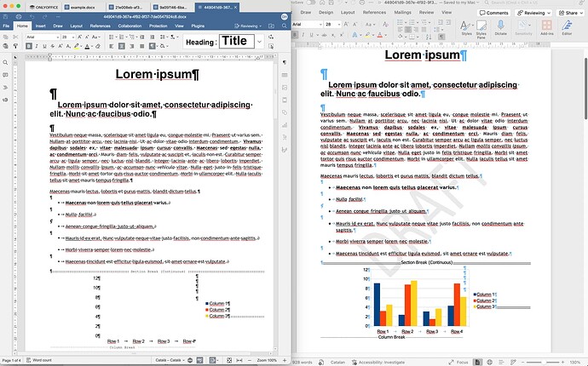Viewport: 588px width, 366px height.
Task: Click the Word Print Layout view icon
Action: [477, 363]
